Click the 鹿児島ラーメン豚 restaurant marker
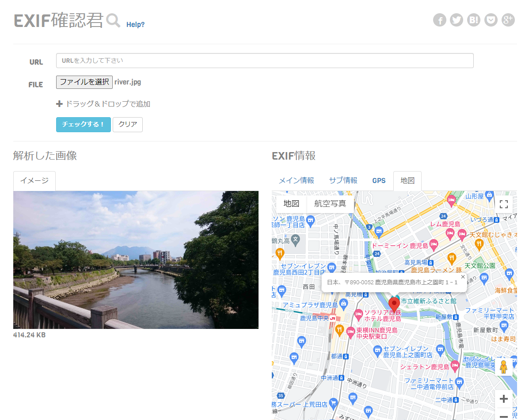 click(x=452, y=258)
